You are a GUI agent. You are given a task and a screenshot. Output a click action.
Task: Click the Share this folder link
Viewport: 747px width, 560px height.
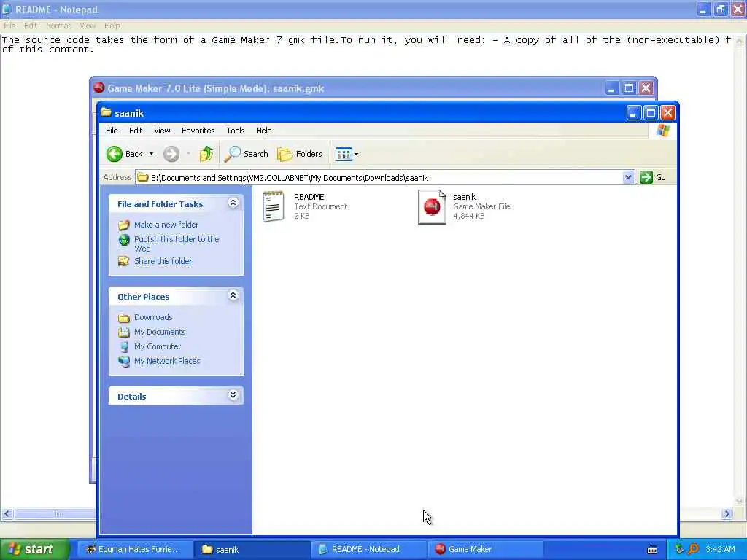pyautogui.click(x=163, y=261)
